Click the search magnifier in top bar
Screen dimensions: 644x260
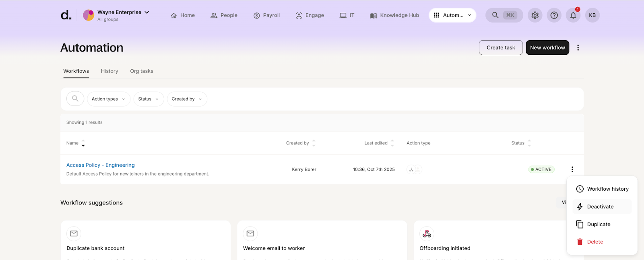[x=495, y=15]
